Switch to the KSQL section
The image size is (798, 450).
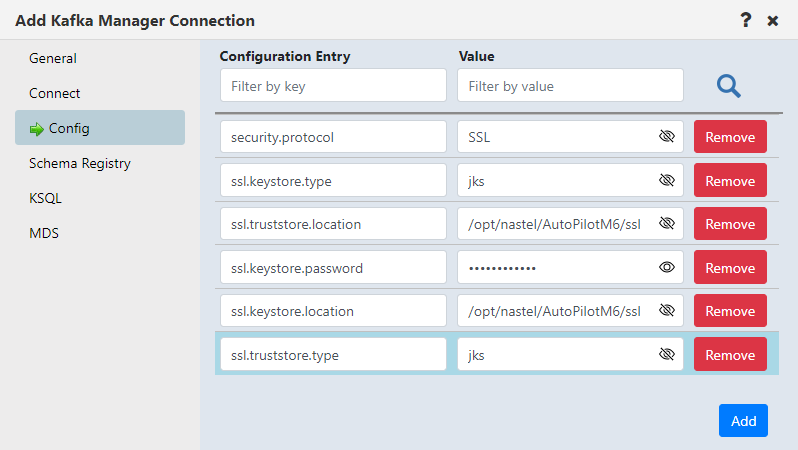[45, 199]
